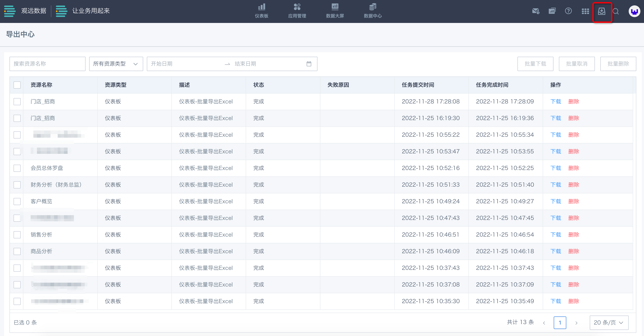Select the checkbox for 客户概览
Viewport: 644px width, 336px height.
(x=17, y=202)
